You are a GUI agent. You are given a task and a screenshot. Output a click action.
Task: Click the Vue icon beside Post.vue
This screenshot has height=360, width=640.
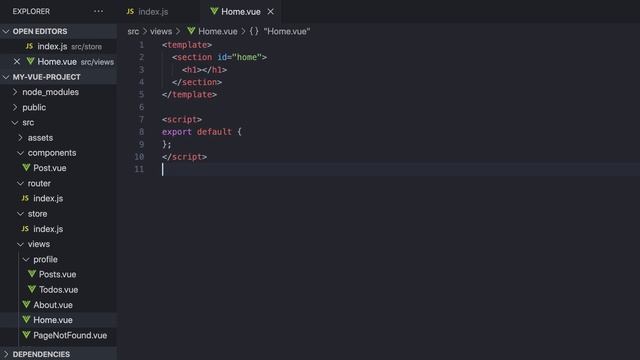(x=27, y=168)
